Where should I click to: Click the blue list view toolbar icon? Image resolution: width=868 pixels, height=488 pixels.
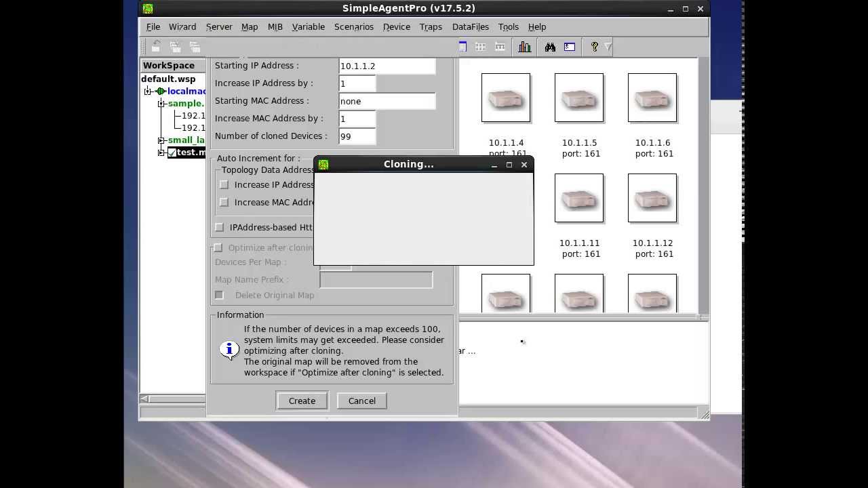click(462, 47)
